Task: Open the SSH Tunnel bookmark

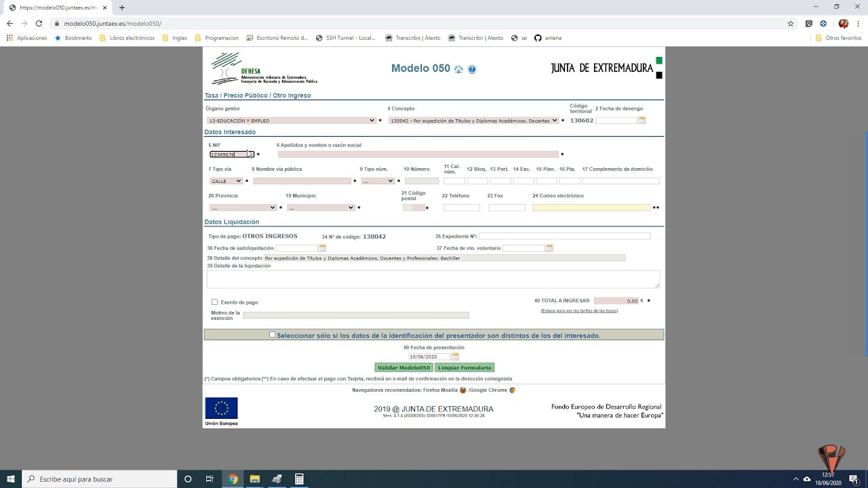Action: pos(346,38)
